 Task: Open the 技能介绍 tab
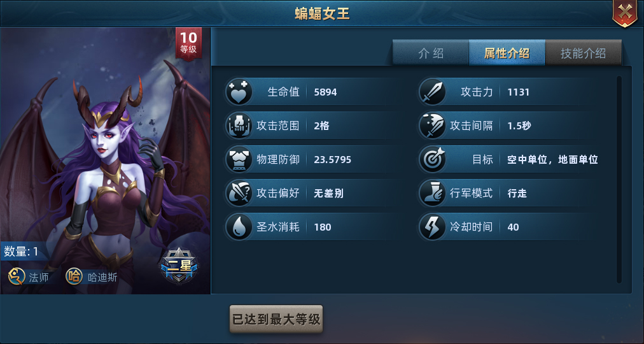click(x=583, y=53)
